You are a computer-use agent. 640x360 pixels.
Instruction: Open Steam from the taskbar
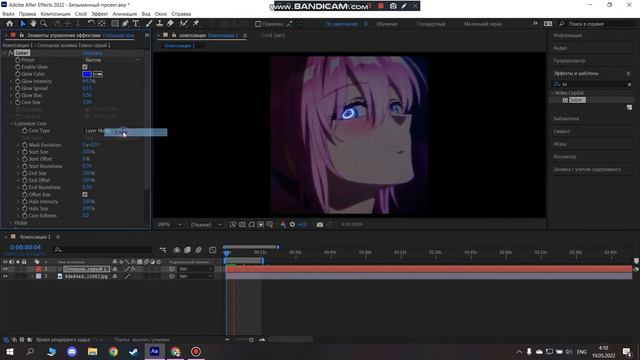coord(133,351)
